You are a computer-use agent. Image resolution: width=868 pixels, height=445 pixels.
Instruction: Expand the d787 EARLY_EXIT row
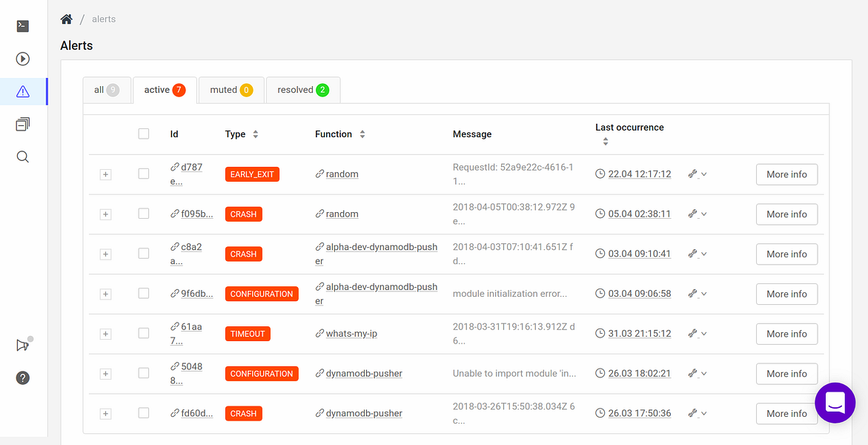[106, 174]
